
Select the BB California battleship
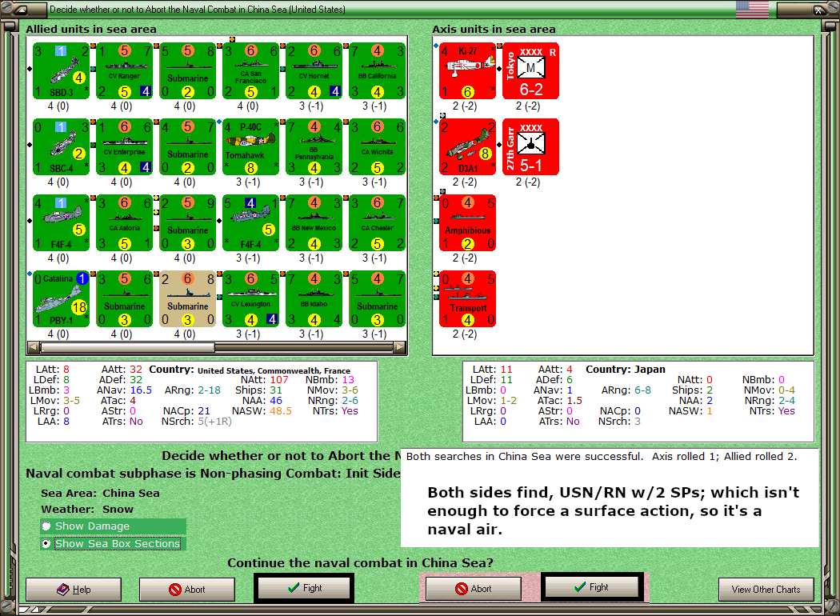pos(377,71)
